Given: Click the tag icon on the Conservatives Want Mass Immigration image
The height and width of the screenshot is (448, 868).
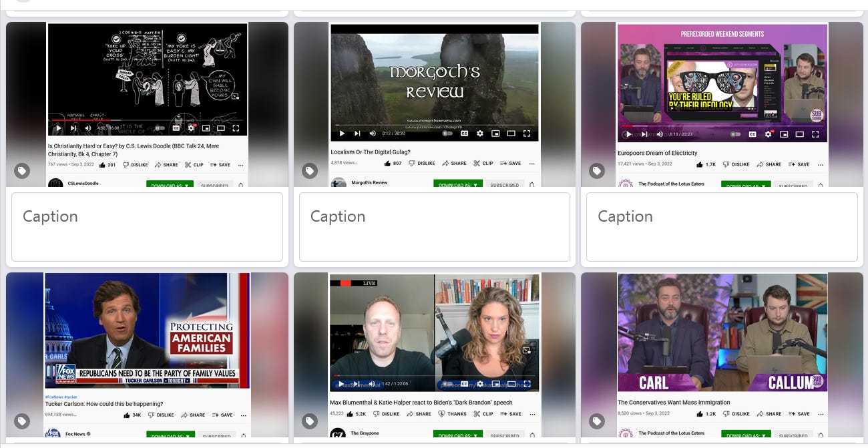Looking at the screenshot, I should coord(597,421).
